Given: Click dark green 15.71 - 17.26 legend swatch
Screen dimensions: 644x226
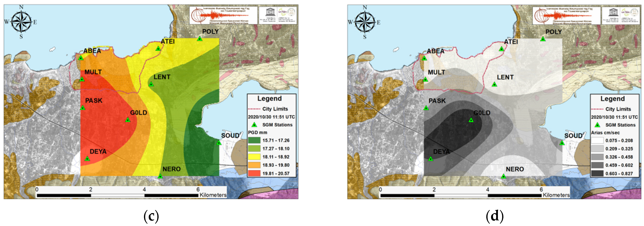Looking at the screenshot, I should click(254, 140).
